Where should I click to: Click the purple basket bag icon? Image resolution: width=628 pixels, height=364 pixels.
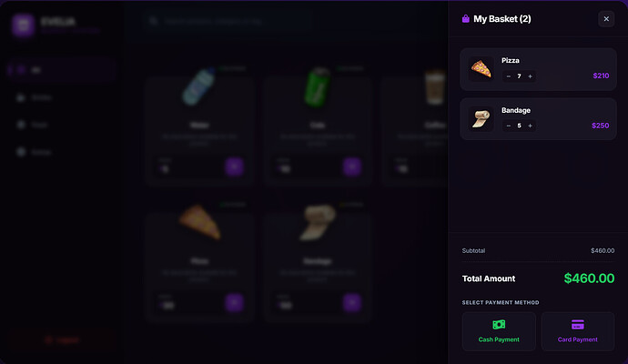pos(465,19)
